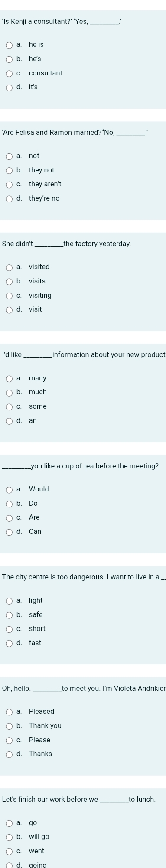Pick 'go' for the lunch question

pos(9,823)
